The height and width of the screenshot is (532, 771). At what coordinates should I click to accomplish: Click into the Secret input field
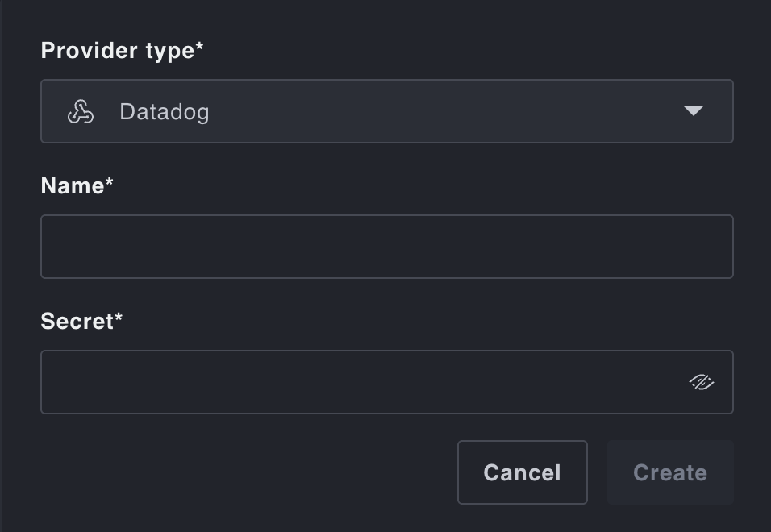363,382
